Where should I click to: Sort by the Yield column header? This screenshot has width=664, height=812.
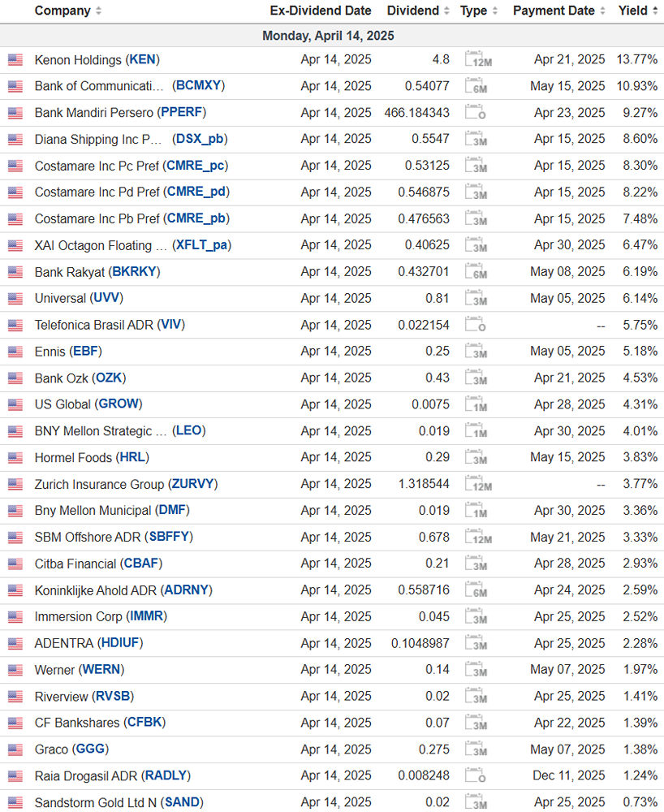[637, 11]
